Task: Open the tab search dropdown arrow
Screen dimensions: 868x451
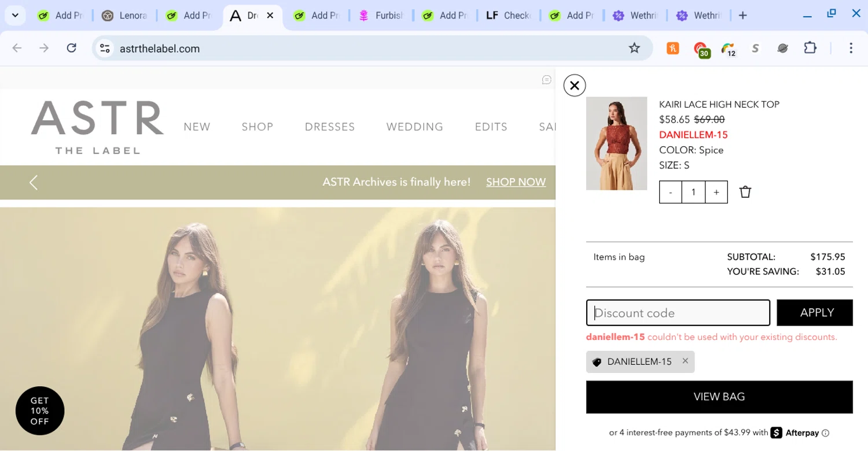Action: (15, 16)
